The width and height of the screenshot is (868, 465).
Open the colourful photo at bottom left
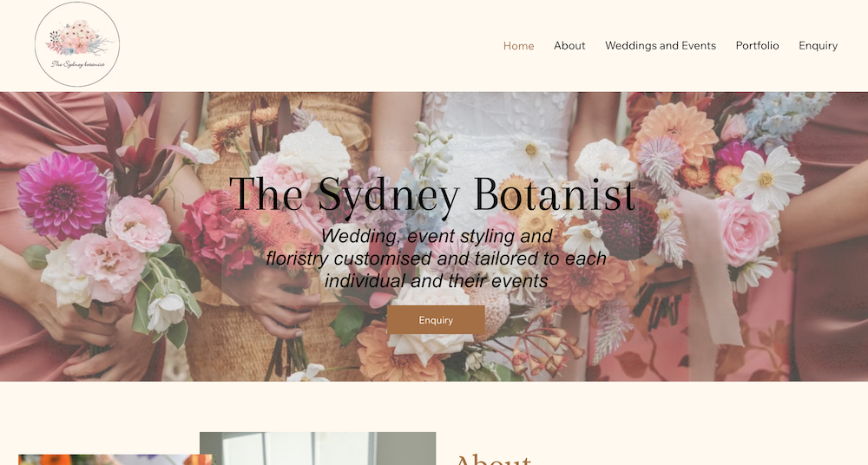click(x=115, y=460)
